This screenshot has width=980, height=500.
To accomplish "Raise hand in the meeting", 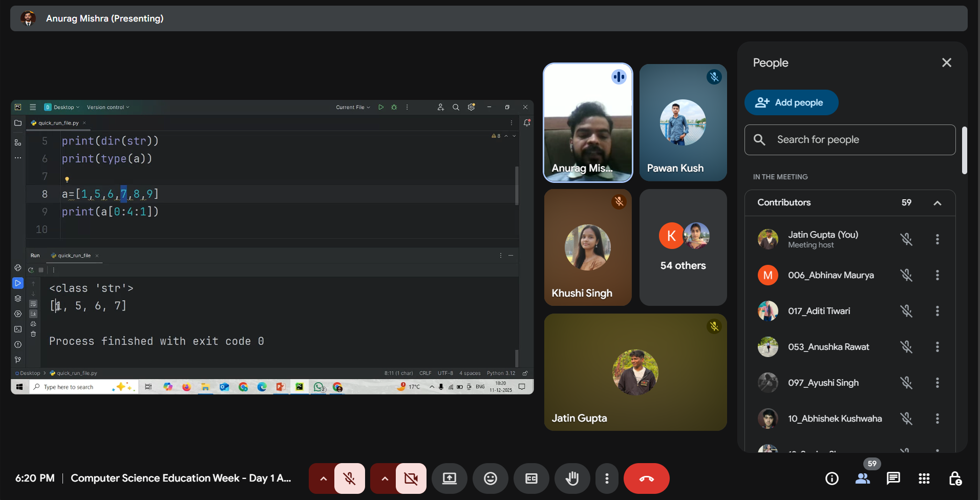I will tap(572, 478).
